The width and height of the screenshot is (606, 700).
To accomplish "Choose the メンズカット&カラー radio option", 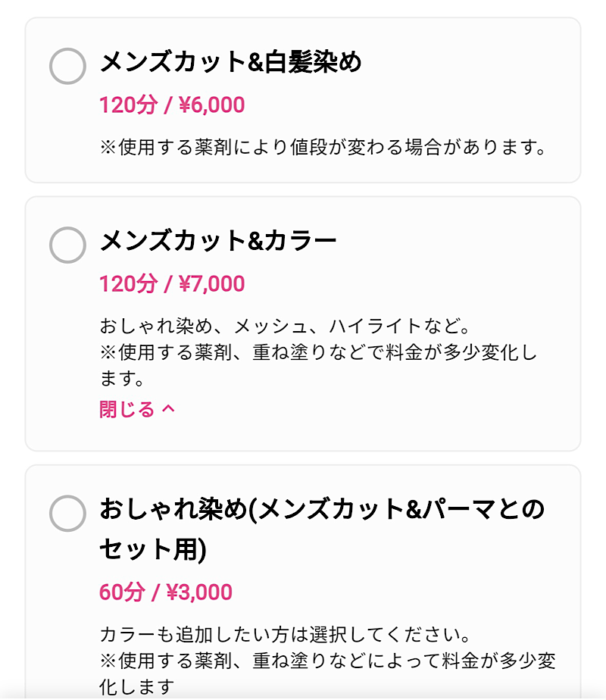I will pos(67,245).
